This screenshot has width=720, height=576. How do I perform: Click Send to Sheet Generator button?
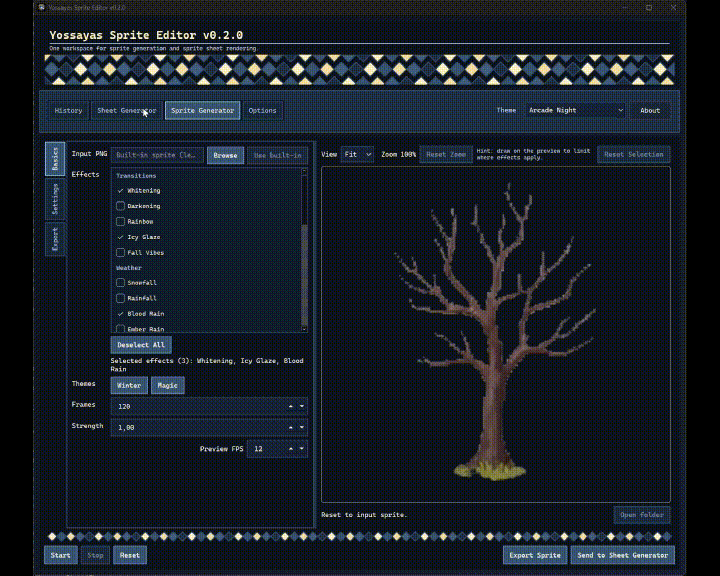623,554
